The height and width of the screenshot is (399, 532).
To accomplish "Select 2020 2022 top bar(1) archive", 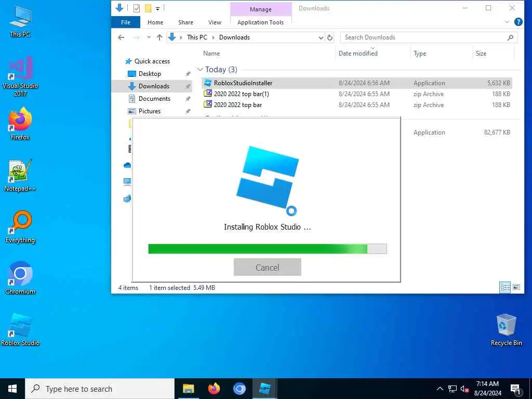I will (356, 94).
